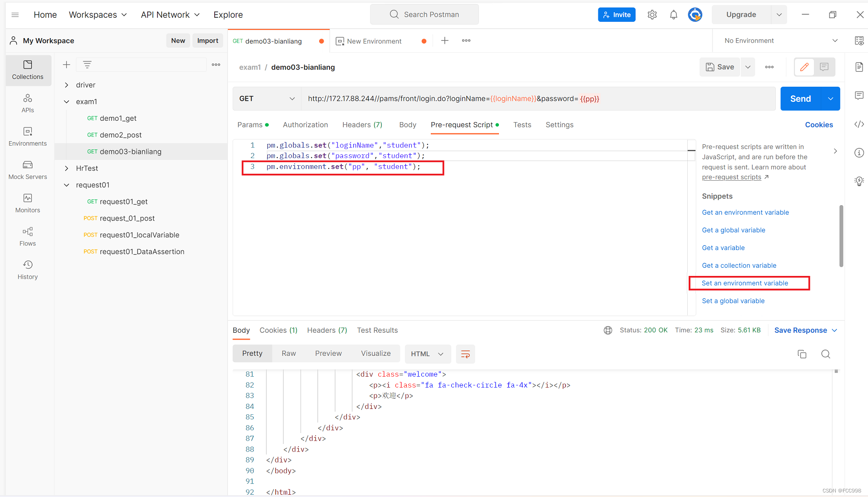
Task: Open documentation icon in right sidebar
Action: (x=859, y=67)
